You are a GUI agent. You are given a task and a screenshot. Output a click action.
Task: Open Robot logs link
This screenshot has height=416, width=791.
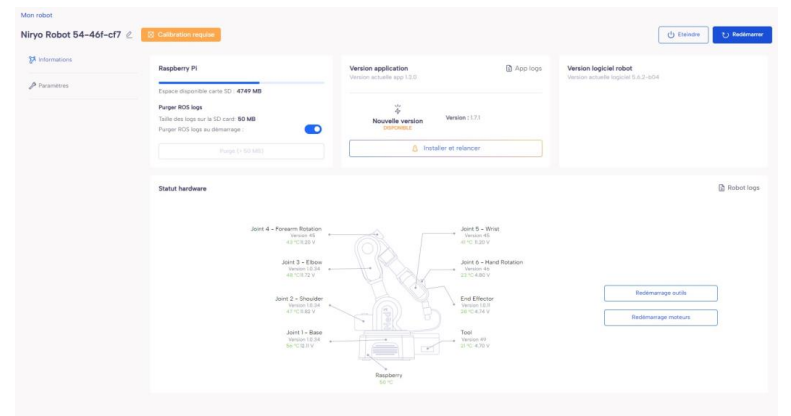point(739,188)
